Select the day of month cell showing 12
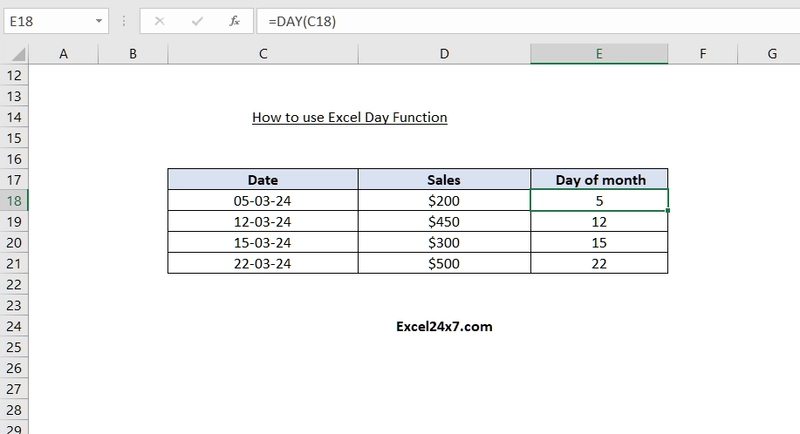Screen dimensions: 800x434 (599, 222)
